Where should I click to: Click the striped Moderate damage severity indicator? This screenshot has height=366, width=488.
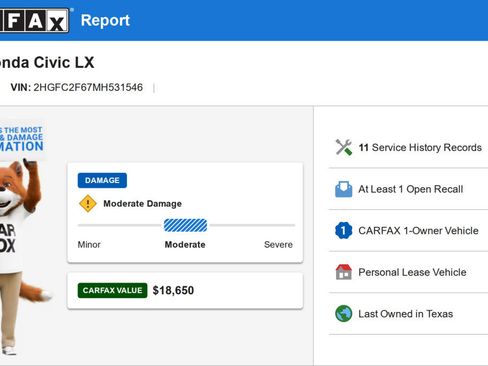pos(185,225)
